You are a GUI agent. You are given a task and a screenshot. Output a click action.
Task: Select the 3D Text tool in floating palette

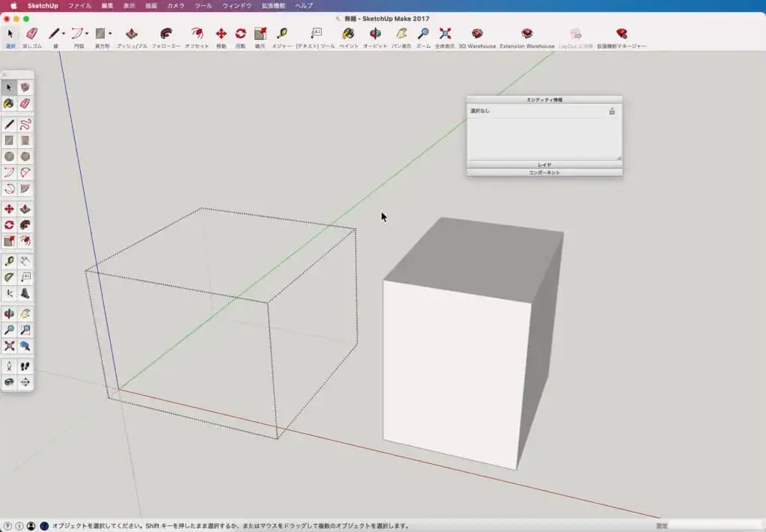(x=25, y=293)
